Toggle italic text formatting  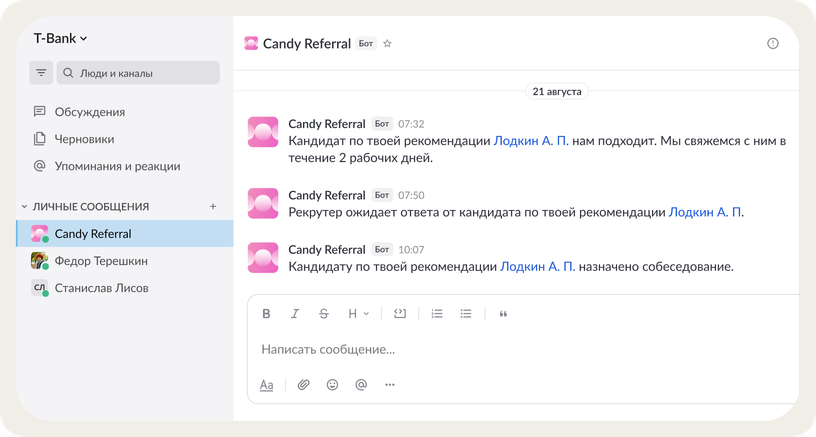coord(295,314)
